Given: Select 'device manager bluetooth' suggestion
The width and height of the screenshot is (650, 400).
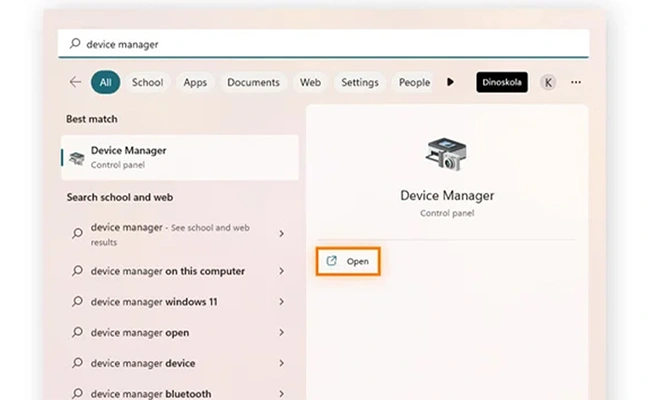Looking at the screenshot, I should (x=178, y=392).
